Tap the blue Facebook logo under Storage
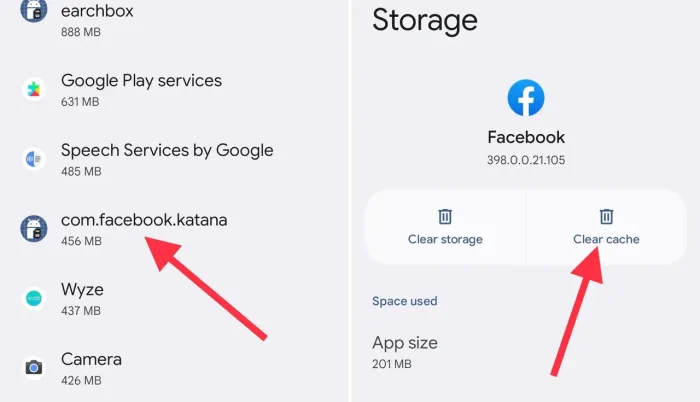The height and width of the screenshot is (402, 700). 526,98
